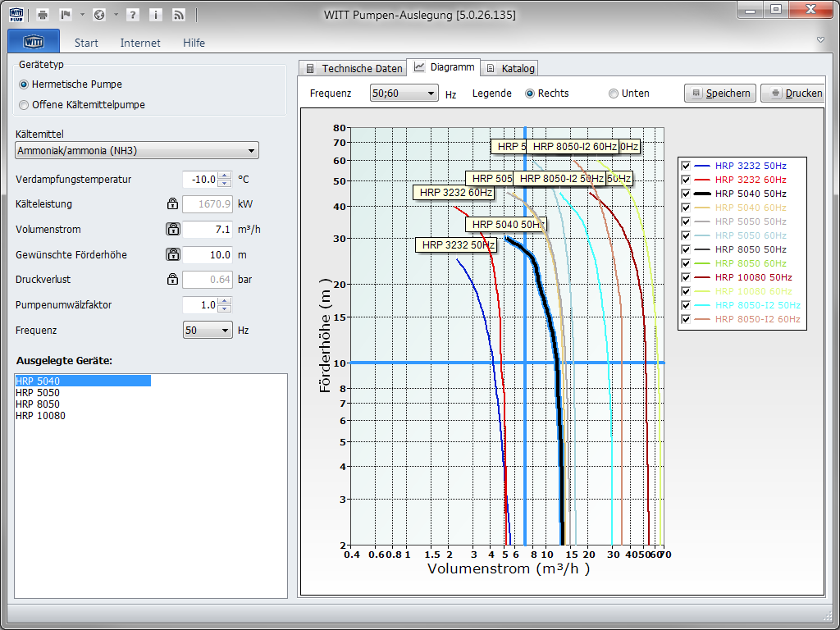Click the Gewünschte Förderhöhe input field
The height and width of the screenshot is (630, 840).
point(208,255)
